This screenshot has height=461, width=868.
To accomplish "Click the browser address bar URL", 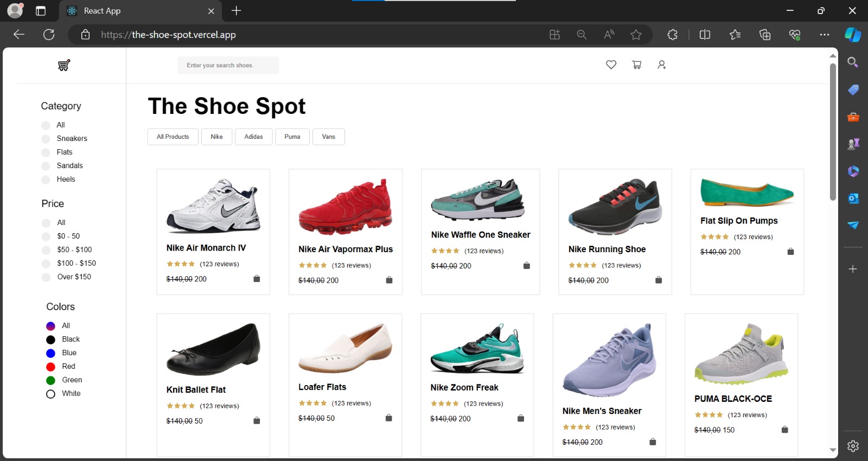I will click(x=168, y=35).
